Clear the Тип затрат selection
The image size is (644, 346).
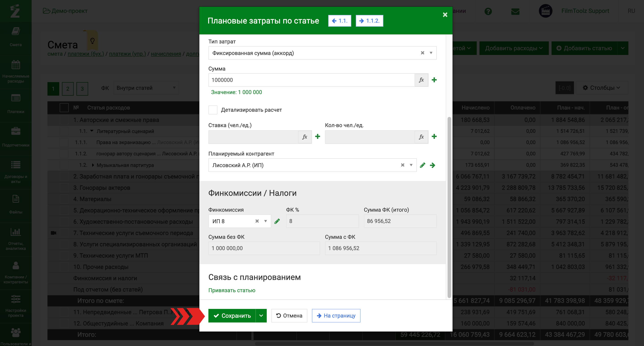point(422,53)
